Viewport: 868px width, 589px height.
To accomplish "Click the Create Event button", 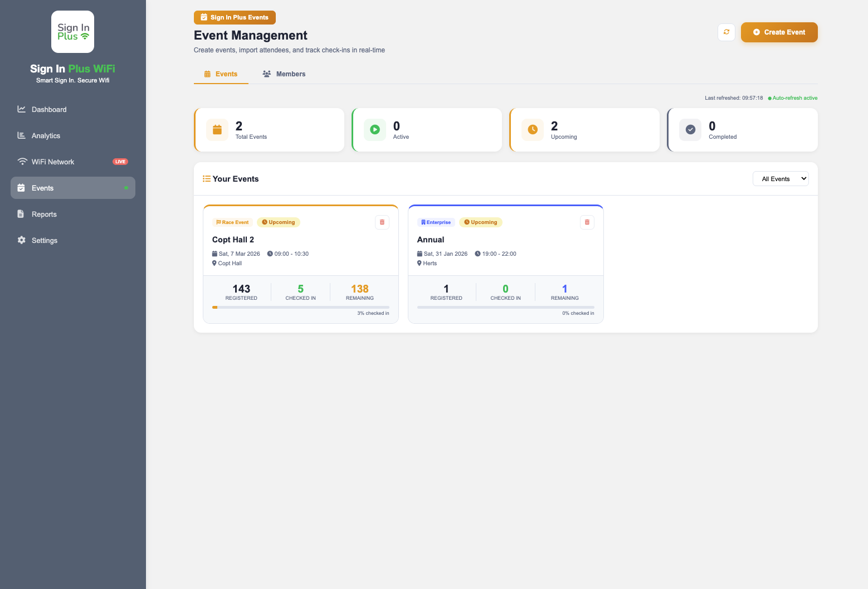I will coord(779,32).
